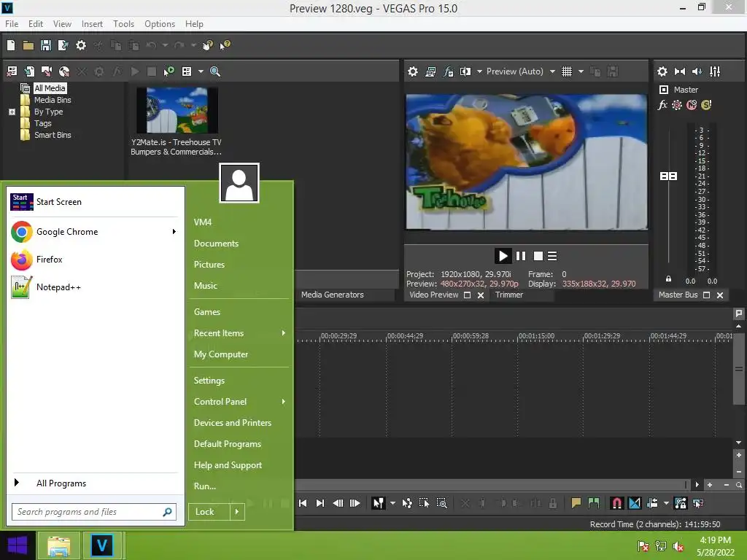This screenshot has height=560, width=747.
Task: Toggle Dim Output speaker icon
Action: pos(697,71)
